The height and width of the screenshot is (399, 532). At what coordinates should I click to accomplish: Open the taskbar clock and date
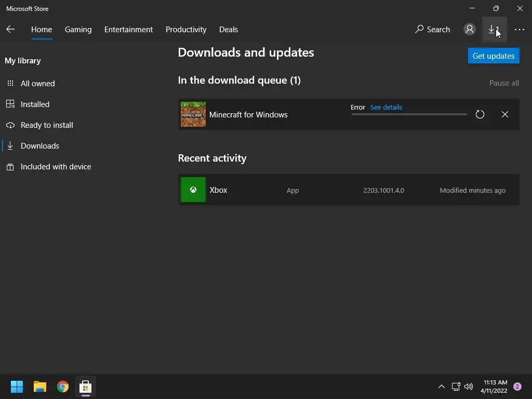point(494,387)
